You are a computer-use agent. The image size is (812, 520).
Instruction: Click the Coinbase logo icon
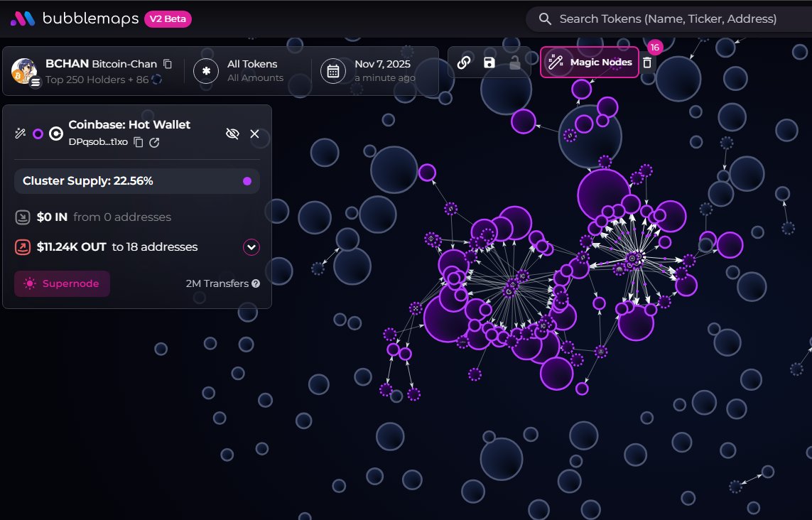click(x=56, y=134)
